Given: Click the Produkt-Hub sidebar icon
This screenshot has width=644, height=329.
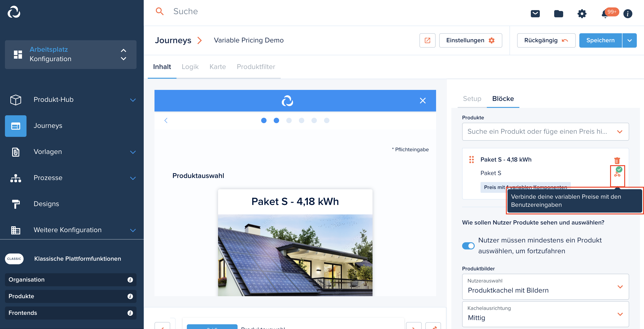Looking at the screenshot, I should click(15, 100).
